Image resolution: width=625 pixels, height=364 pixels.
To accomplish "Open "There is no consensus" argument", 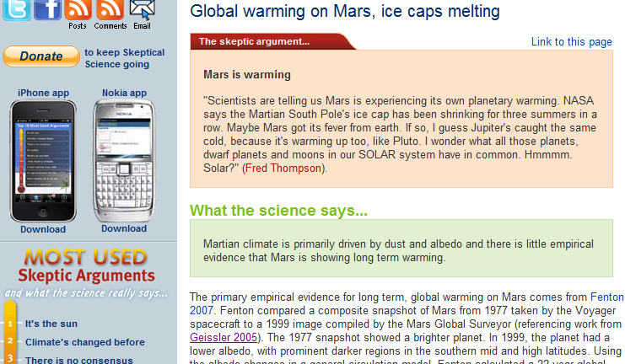I will tap(78, 360).
